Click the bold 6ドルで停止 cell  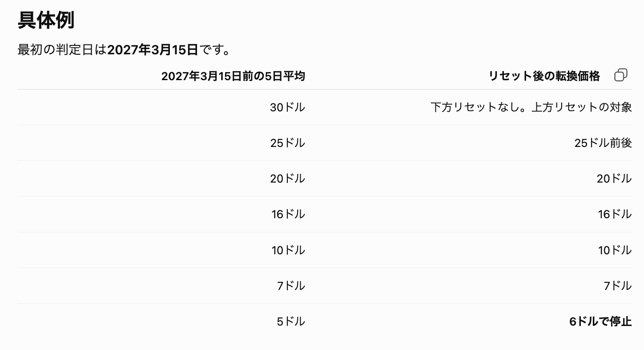click(600, 322)
